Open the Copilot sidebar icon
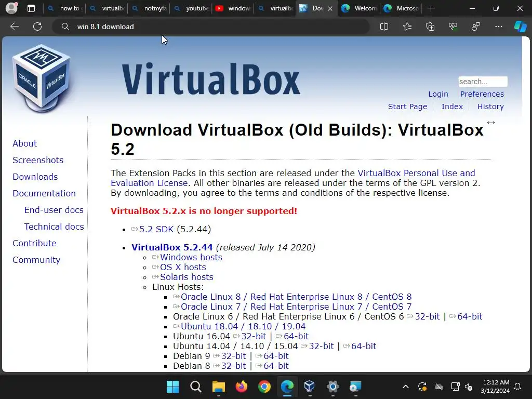Screen dimensions: 532x399 pos(520,26)
